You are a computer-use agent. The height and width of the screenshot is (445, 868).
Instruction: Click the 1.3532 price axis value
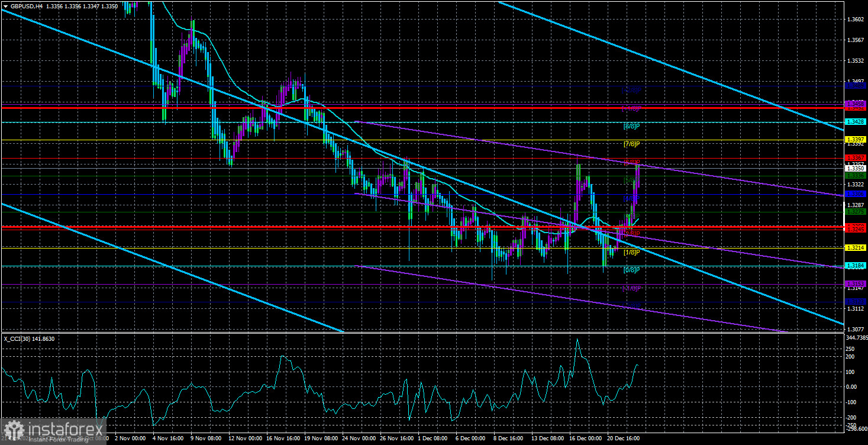(x=856, y=61)
